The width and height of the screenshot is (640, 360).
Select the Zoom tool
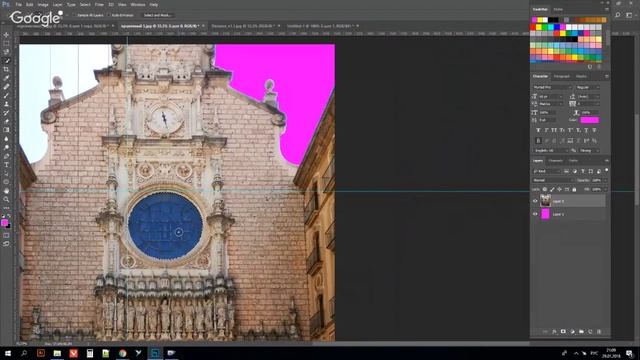pos(7,199)
